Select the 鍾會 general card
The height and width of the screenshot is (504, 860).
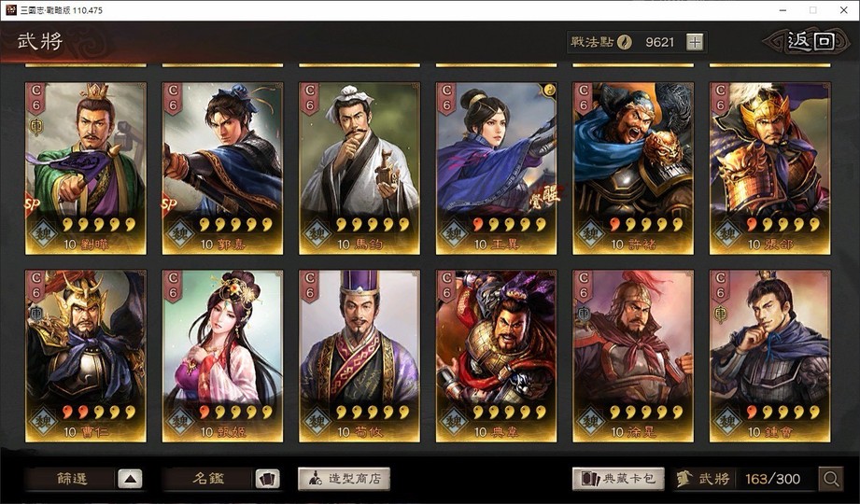click(770, 356)
